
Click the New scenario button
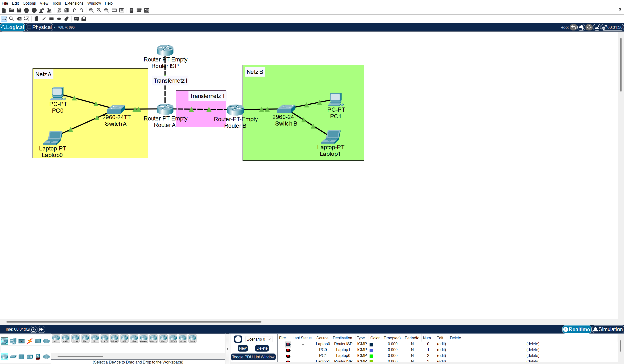tap(243, 348)
